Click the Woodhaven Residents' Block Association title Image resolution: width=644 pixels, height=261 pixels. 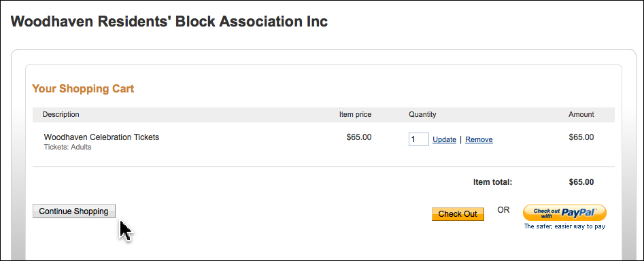pos(169,21)
